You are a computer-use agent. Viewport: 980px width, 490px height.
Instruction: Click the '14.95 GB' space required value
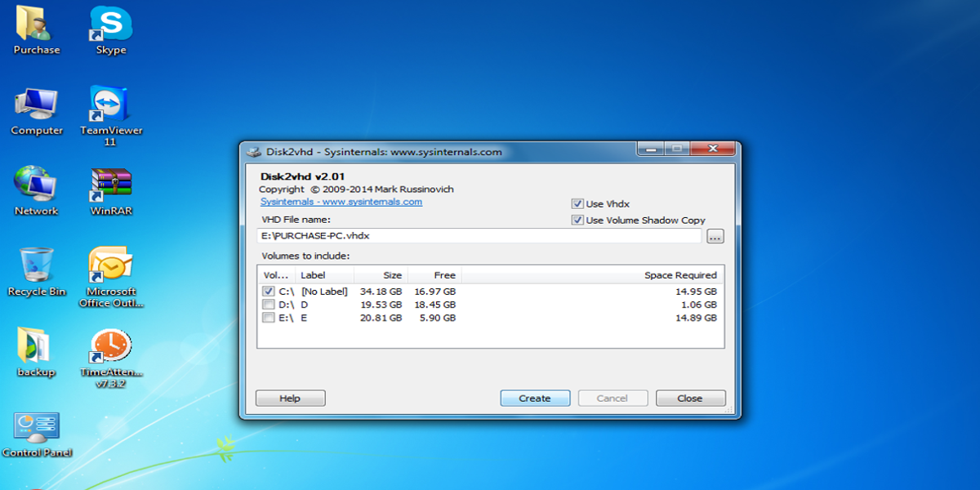click(696, 292)
